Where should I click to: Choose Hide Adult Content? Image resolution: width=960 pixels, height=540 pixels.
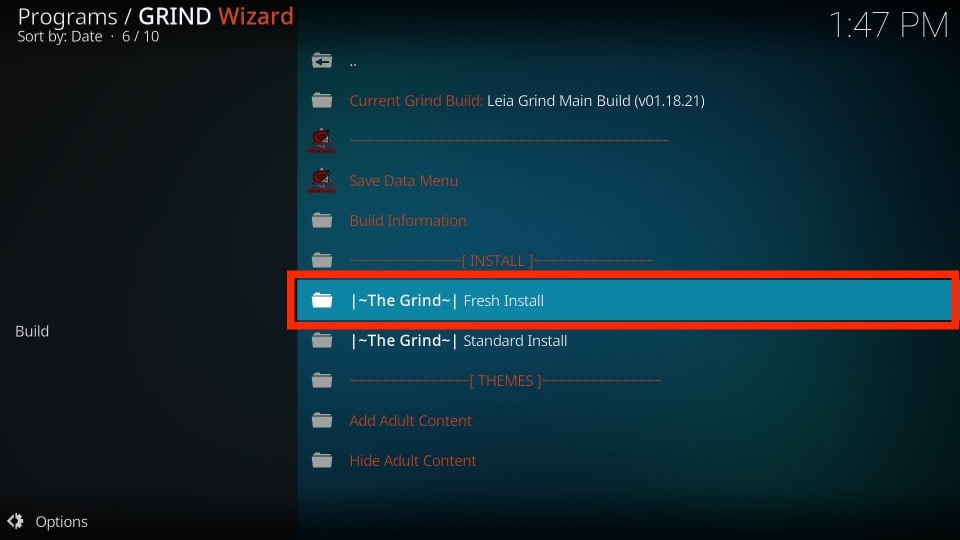(x=413, y=460)
